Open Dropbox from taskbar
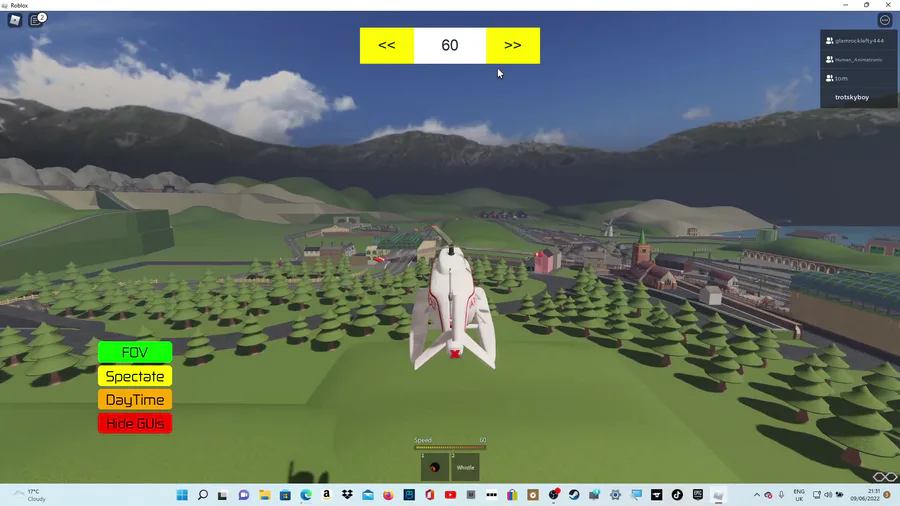Image resolution: width=900 pixels, height=506 pixels. click(x=347, y=495)
